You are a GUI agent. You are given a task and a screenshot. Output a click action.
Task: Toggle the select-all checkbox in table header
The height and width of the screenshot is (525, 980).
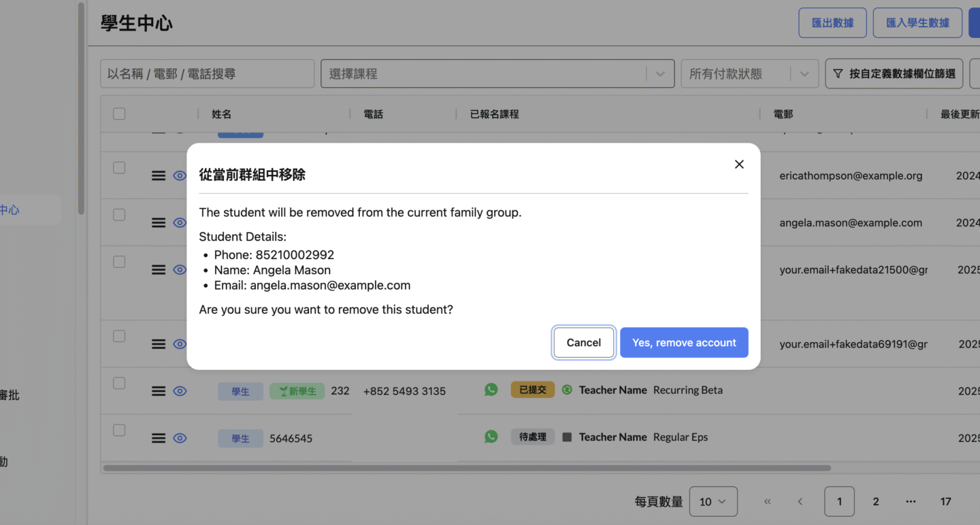tap(119, 114)
